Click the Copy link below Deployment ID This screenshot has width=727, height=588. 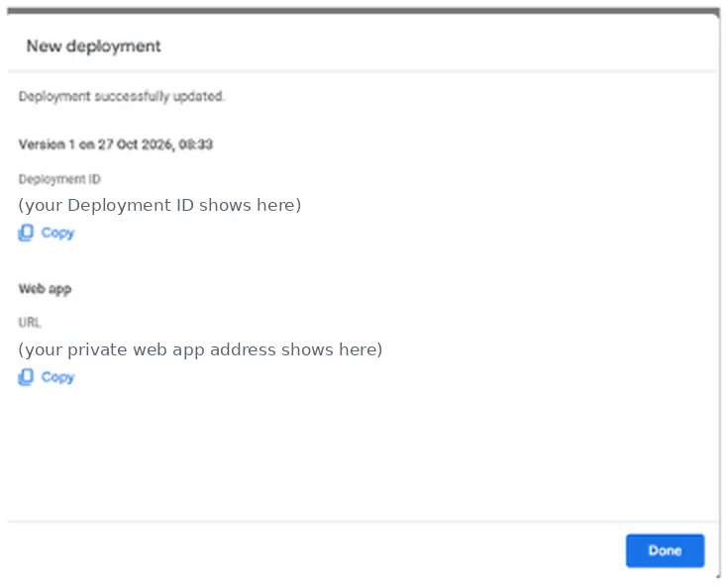pos(57,233)
